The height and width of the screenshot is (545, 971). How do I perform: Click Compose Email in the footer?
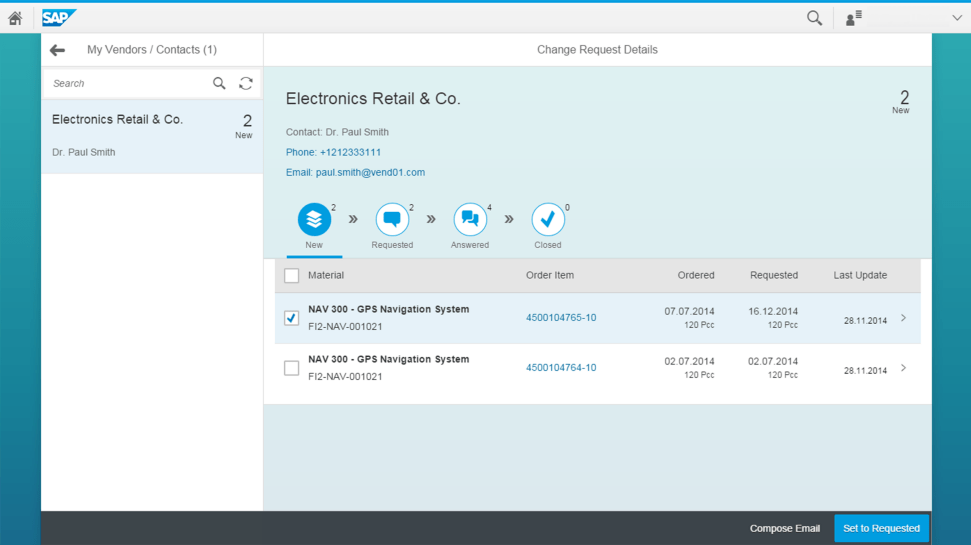[x=784, y=528]
